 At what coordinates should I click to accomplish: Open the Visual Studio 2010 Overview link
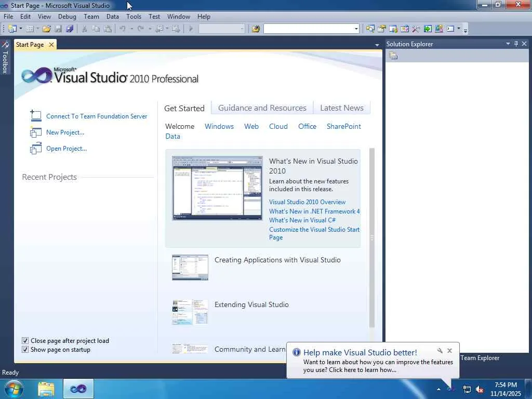(x=307, y=202)
